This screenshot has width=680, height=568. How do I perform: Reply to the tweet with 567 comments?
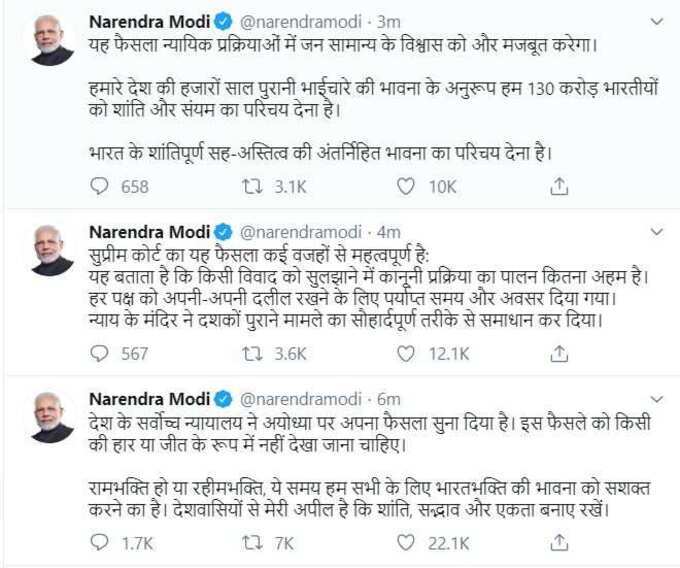tap(99, 353)
